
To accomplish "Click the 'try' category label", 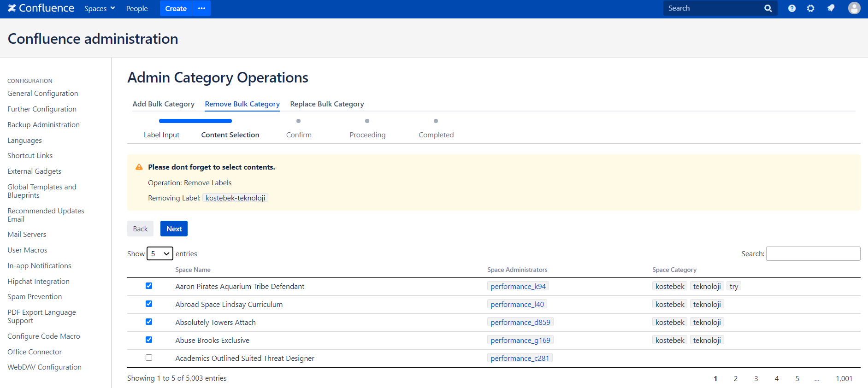I will (734, 286).
